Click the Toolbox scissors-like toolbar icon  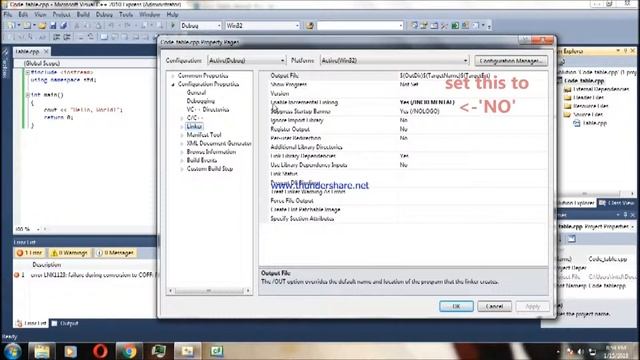[x=444, y=26]
